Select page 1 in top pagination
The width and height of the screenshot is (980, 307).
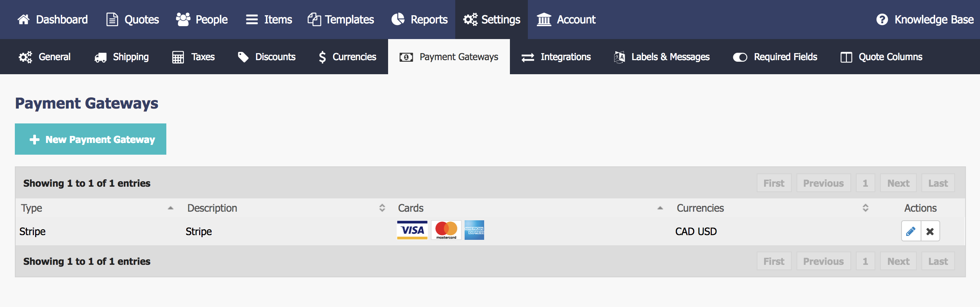(x=865, y=183)
